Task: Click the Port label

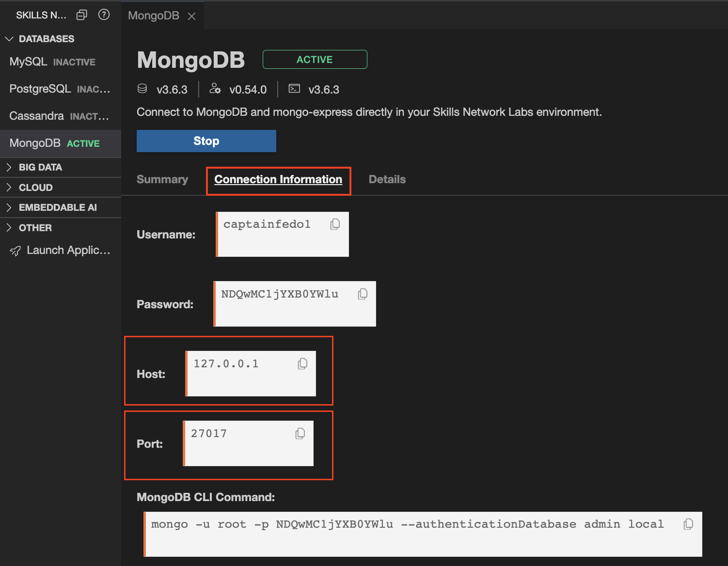Action: pos(150,444)
